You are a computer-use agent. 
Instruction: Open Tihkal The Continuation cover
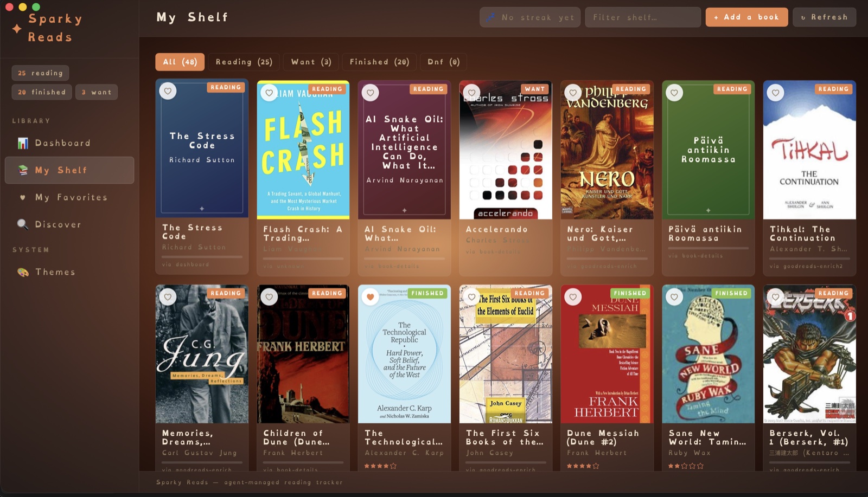point(809,150)
